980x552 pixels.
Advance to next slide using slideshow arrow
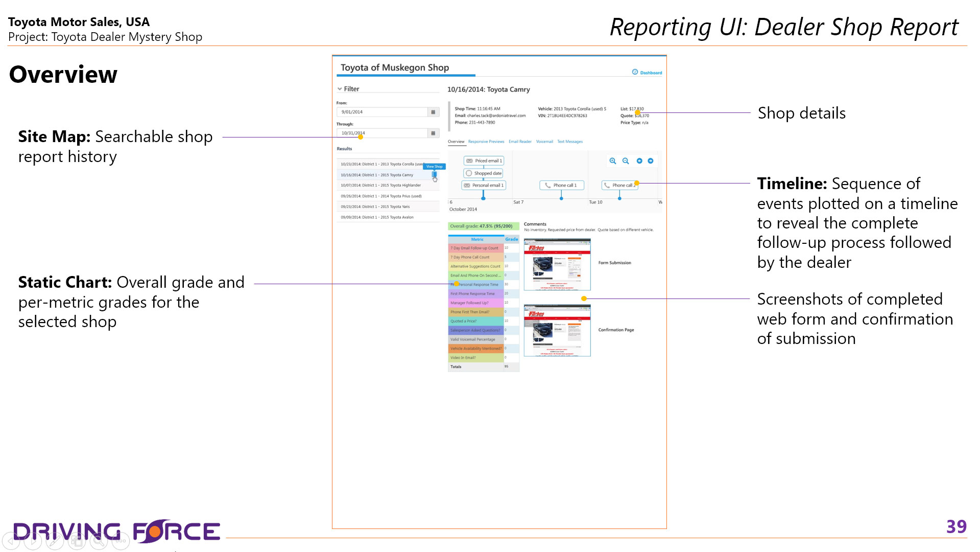[x=33, y=541]
